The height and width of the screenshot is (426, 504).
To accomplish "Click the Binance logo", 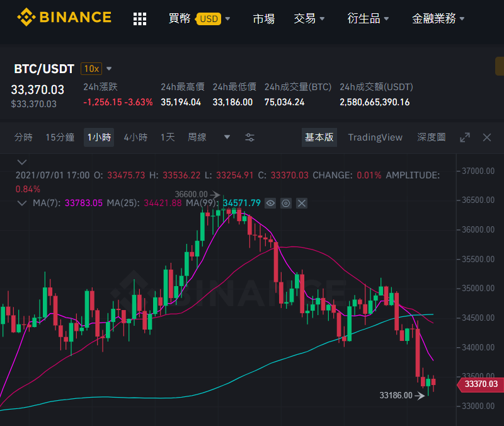I will click(x=64, y=18).
